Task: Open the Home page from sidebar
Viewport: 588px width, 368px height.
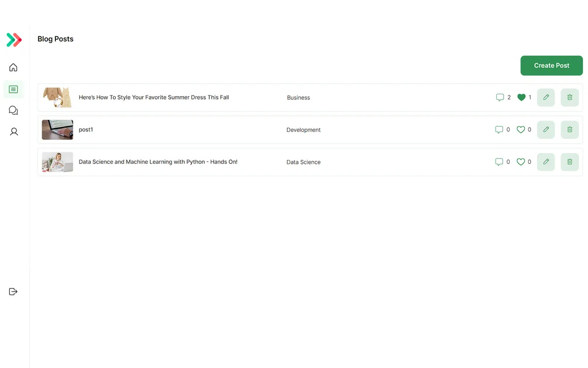Action: (13, 67)
